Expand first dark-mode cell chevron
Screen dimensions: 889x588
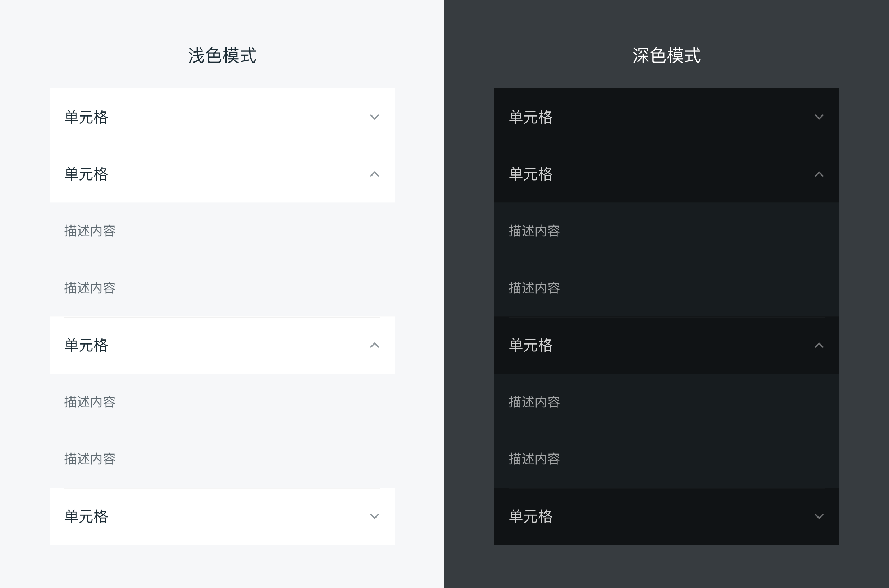point(819,117)
